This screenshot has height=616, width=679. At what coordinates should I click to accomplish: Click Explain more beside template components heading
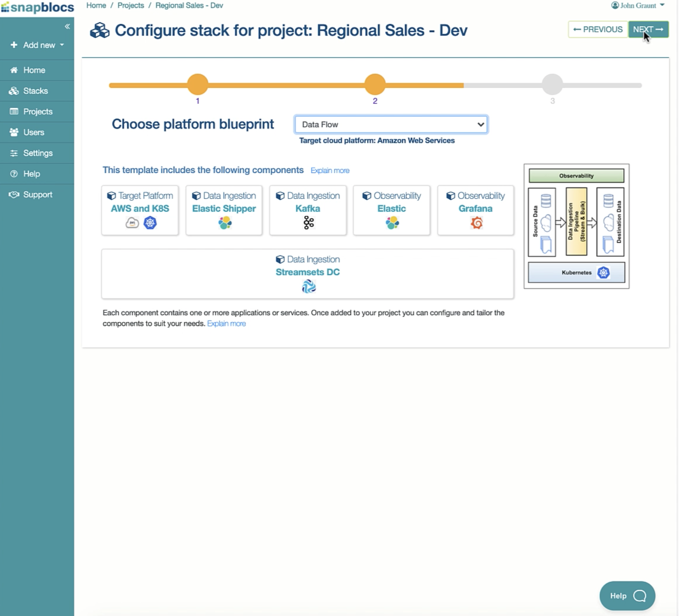[330, 171]
